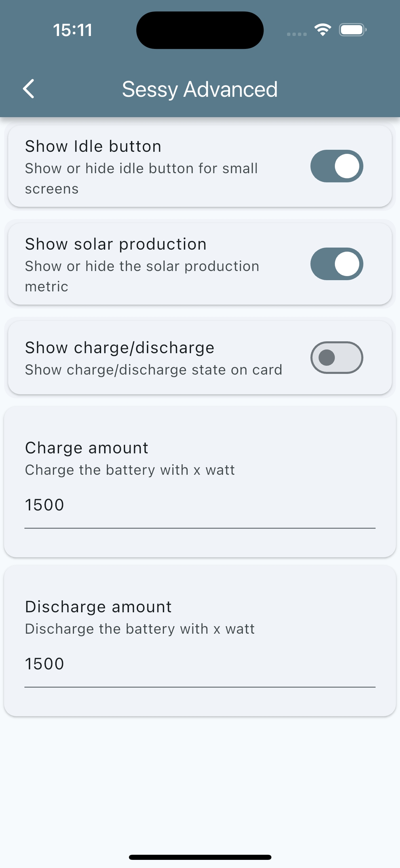
Task: Turn off Show solar production switch
Action: click(x=337, y=264)
